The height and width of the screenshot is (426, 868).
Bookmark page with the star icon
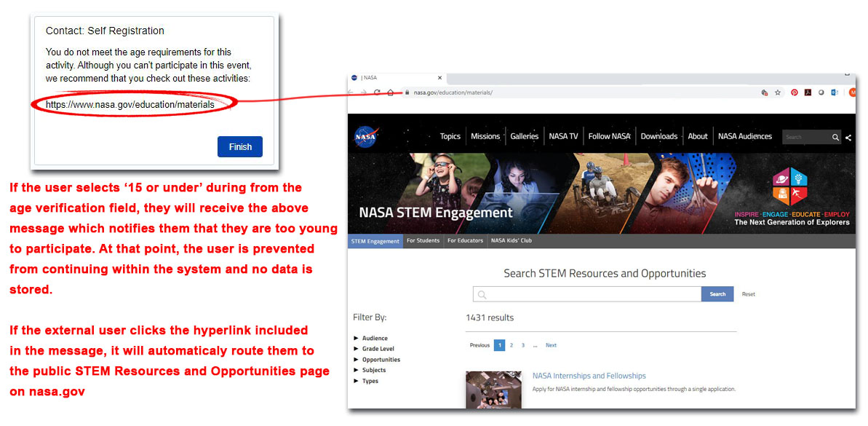[778, 92]
